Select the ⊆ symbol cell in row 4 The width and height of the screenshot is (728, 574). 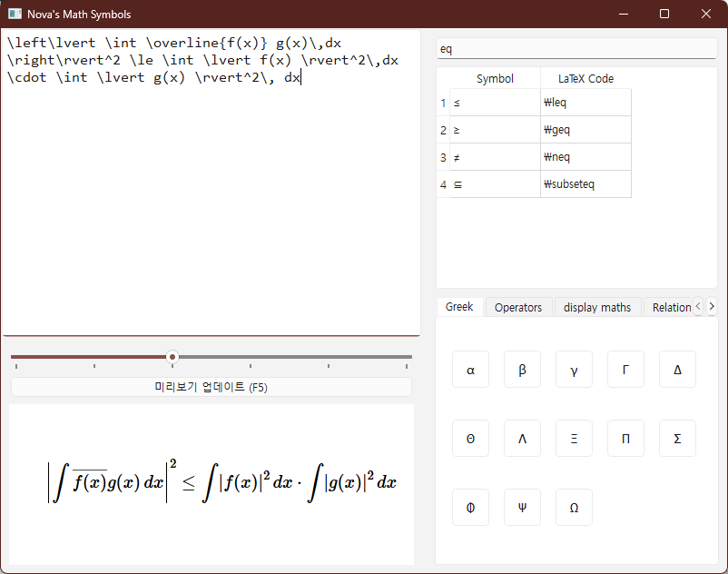click(495, 184)
